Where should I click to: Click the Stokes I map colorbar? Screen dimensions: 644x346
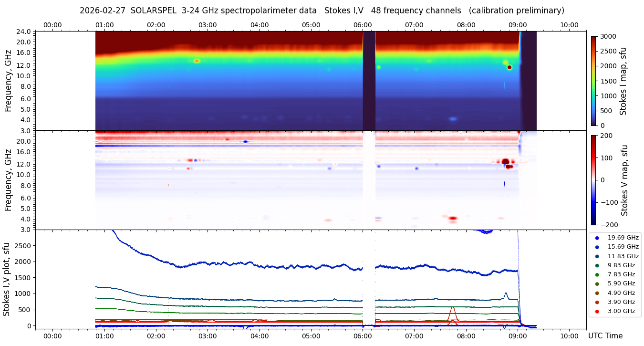593,81
